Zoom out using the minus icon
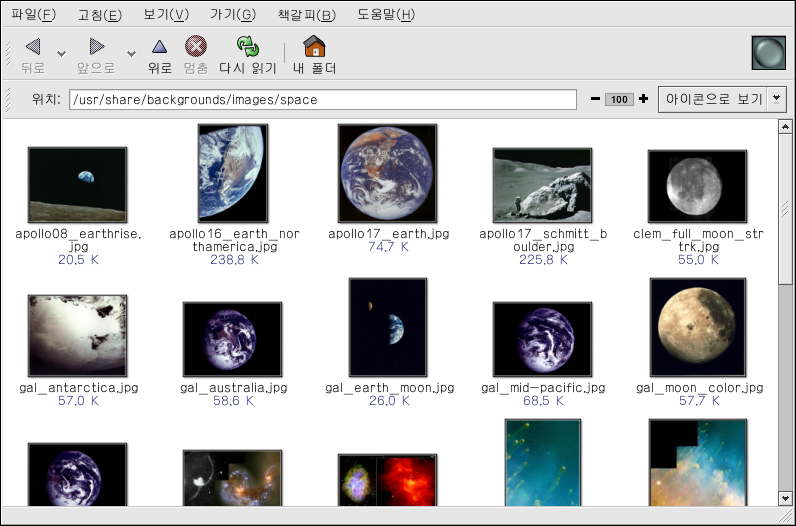This screenshot has width=796, height=526. 596,99
